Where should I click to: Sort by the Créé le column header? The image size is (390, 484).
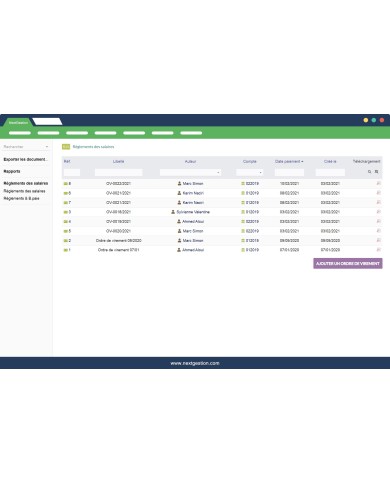click(330, 161)
